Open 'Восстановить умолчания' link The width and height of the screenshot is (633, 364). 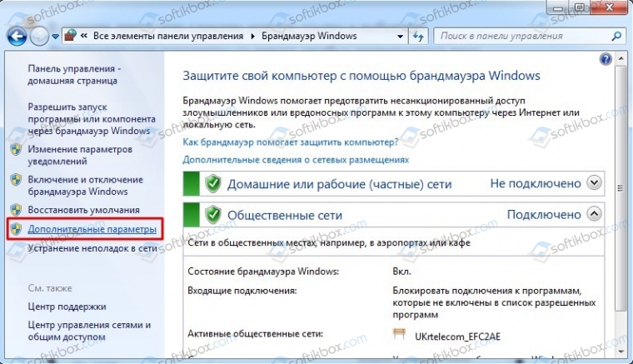click(x=83, y=210)
